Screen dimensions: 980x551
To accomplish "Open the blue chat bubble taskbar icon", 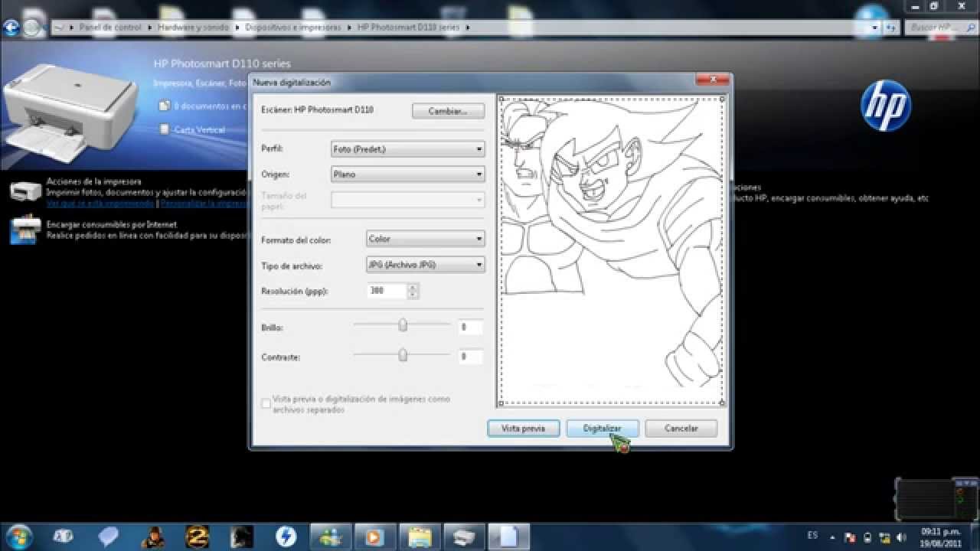I will click(x=109, y=536).
